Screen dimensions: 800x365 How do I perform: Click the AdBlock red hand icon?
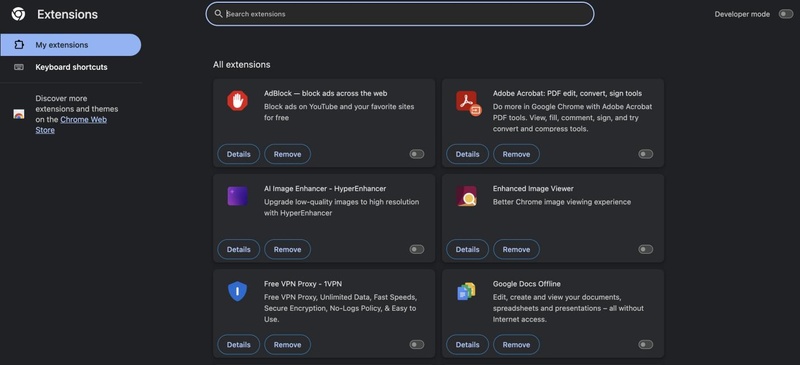(x=237, y=101)
